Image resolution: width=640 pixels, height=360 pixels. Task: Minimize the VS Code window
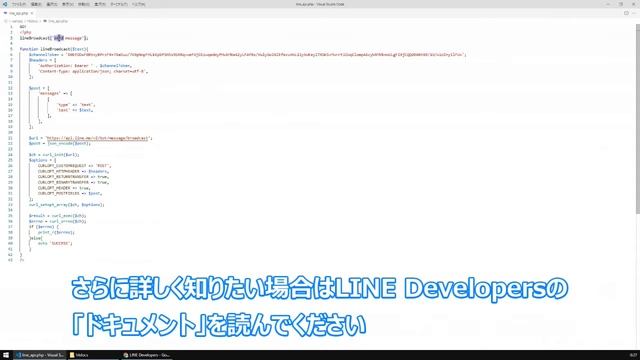coord(608,4)
